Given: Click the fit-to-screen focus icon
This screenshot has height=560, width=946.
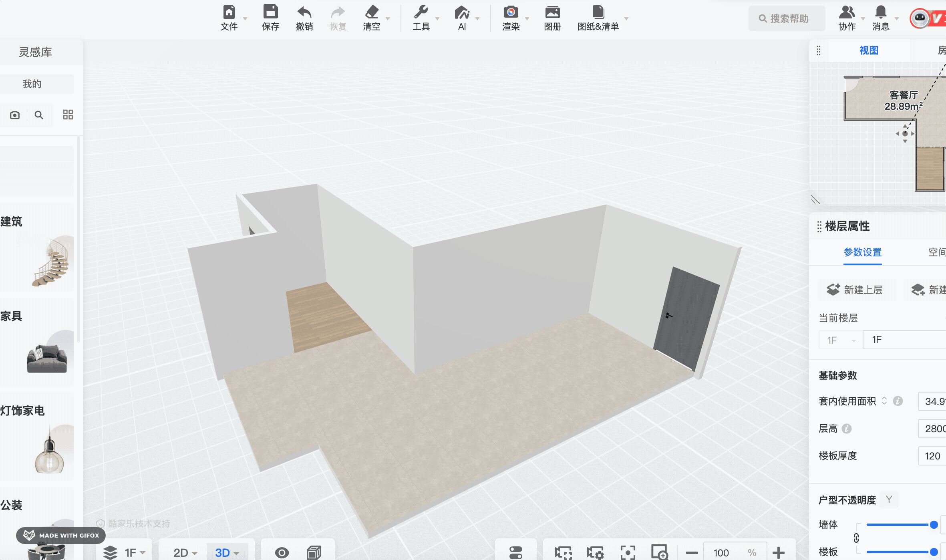Looking at the screenshot, I should click(x=628, y=553).
